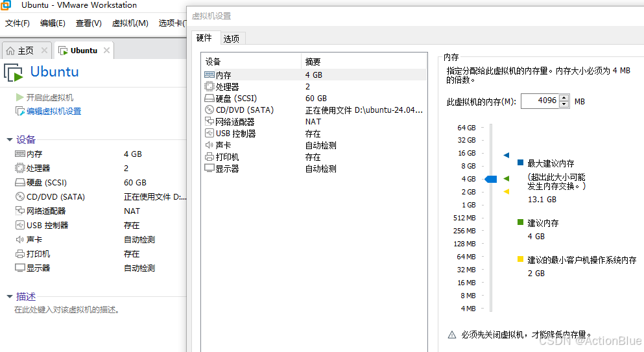Click the 显示器 icon in settings hardware list

[209, 169]
